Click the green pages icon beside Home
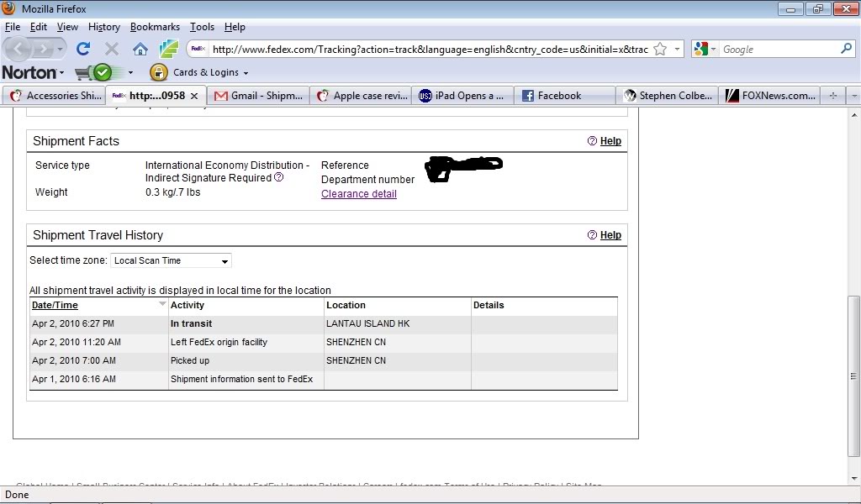The image size is (861, 504). [x=168, y=49]
